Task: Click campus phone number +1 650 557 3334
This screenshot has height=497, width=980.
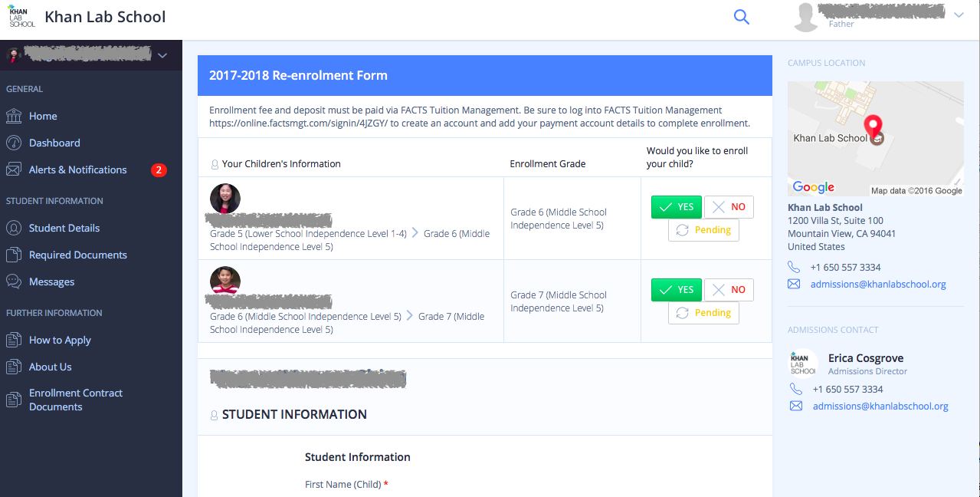Action: coord(846,268)
